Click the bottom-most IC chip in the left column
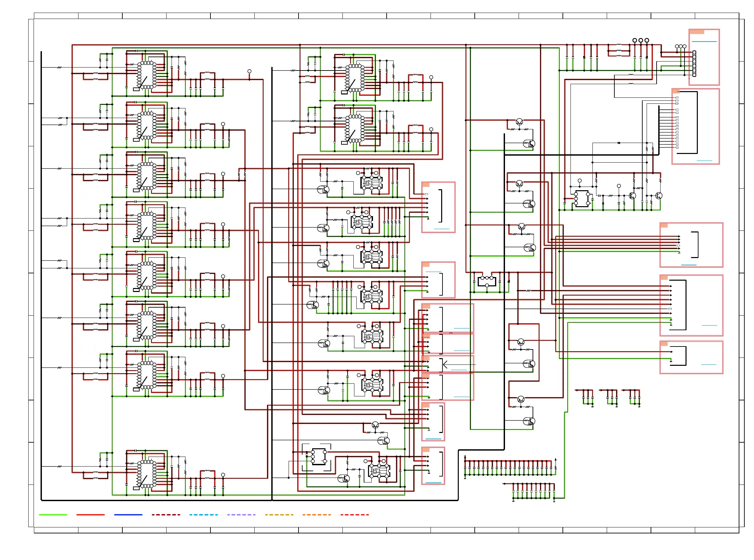The image size is (754, 560). click(x=147, y=474)
